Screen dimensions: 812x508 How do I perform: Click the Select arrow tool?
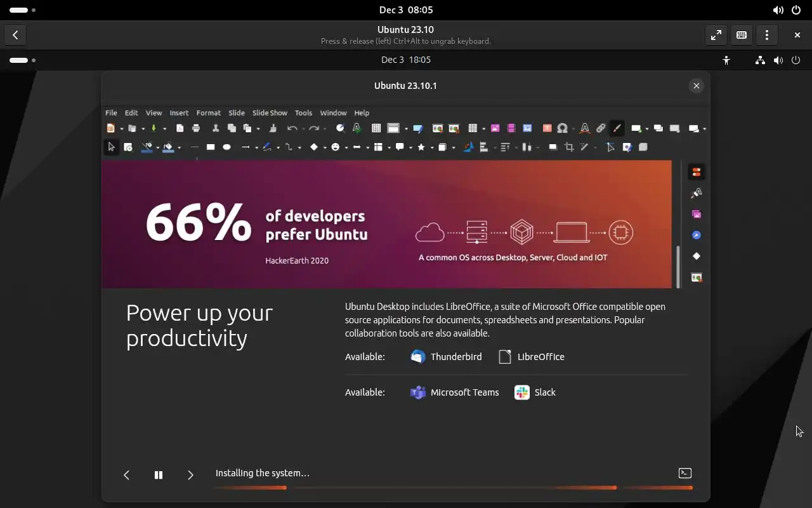pyautogui.click(x=111, y=147)
